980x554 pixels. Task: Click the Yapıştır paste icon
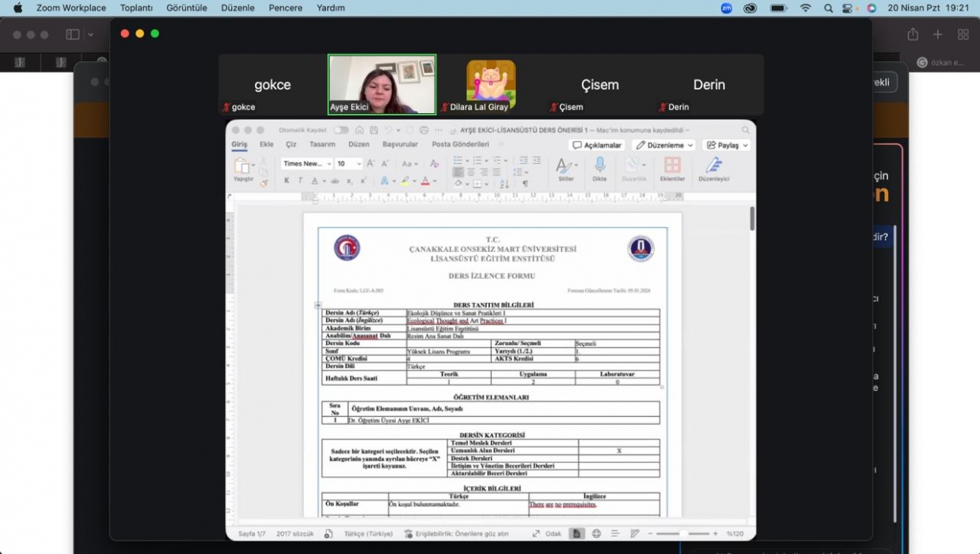click(242, 166)
